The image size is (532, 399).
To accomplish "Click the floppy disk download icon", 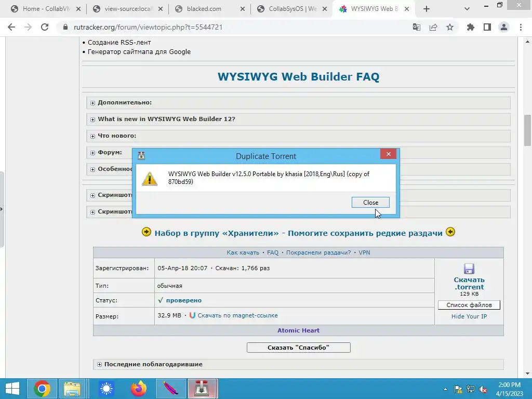I will pyautogui.click(x=469, y=269).
